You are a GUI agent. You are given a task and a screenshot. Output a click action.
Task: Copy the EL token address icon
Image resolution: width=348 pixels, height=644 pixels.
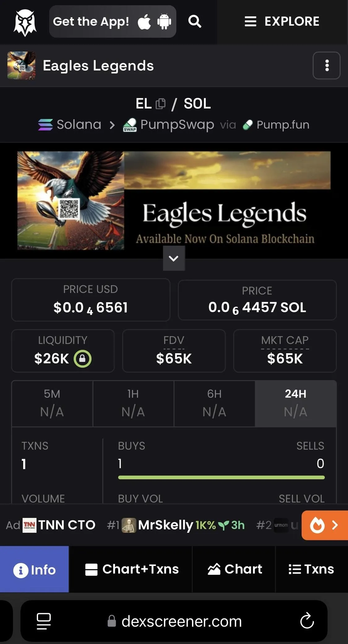point(161,104)
